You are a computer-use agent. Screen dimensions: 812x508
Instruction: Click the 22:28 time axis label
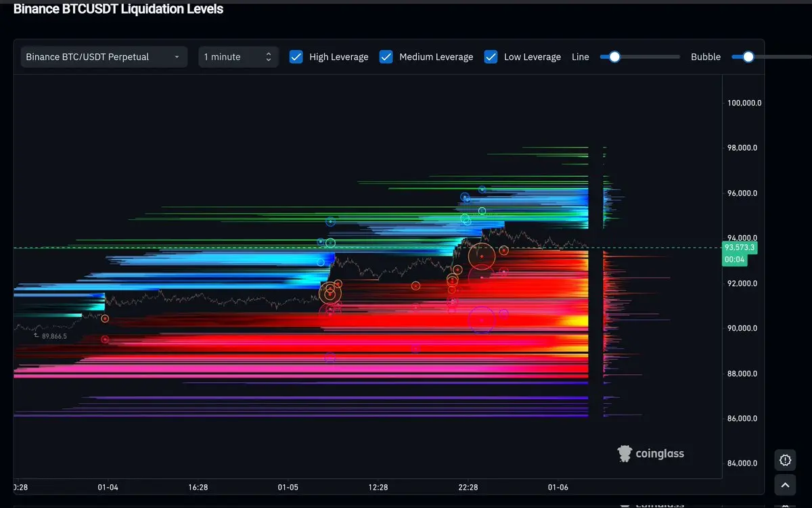468,487
